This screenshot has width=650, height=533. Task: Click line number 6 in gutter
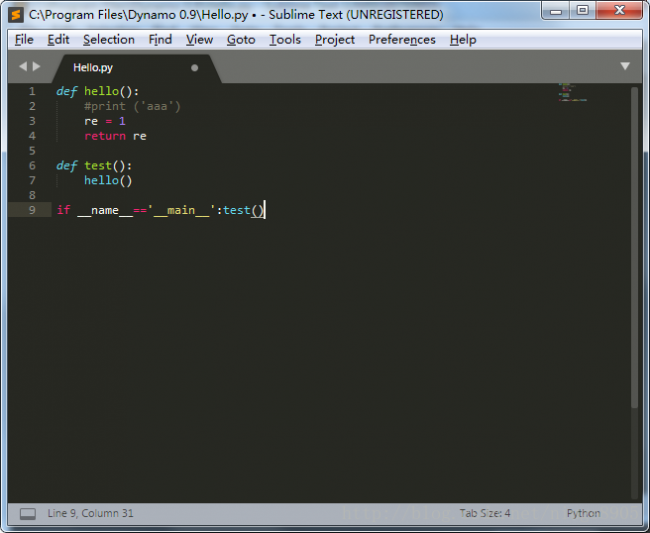[32, 166]
